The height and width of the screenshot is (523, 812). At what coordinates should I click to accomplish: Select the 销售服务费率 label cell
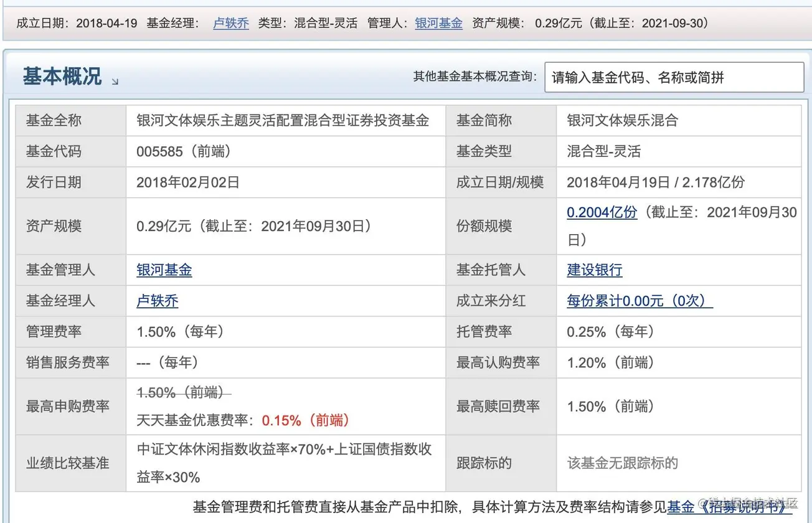coord(71,362)
